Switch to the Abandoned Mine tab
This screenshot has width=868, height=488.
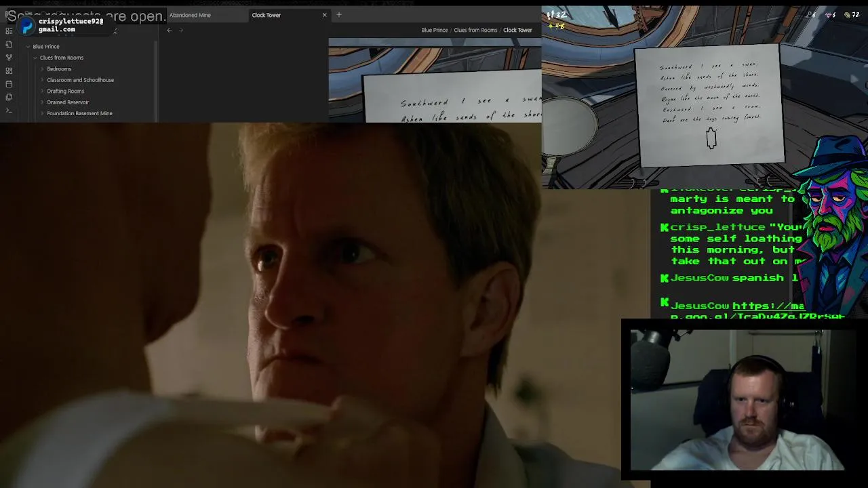[x=190, y=15]
